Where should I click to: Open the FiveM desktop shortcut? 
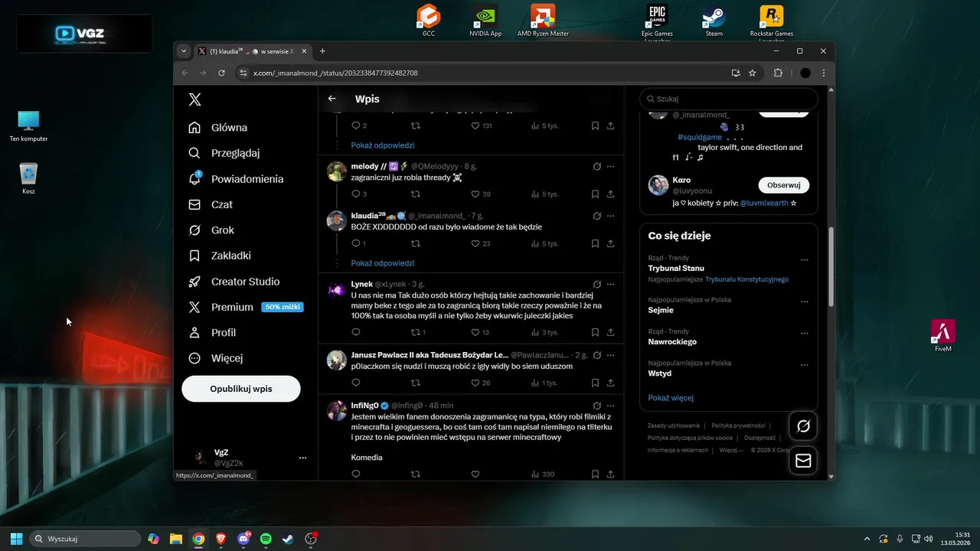tap(943, 335)
